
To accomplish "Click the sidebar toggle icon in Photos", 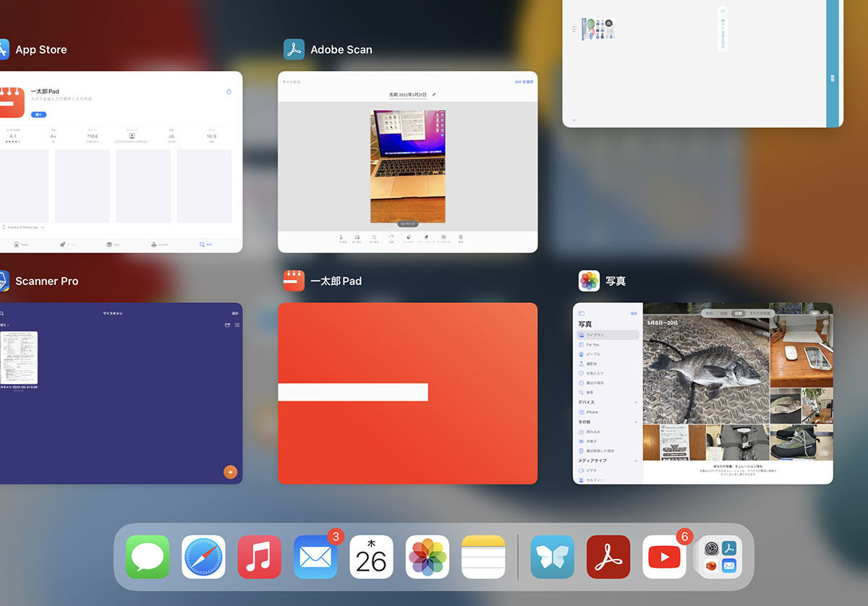I will (582, 313).
